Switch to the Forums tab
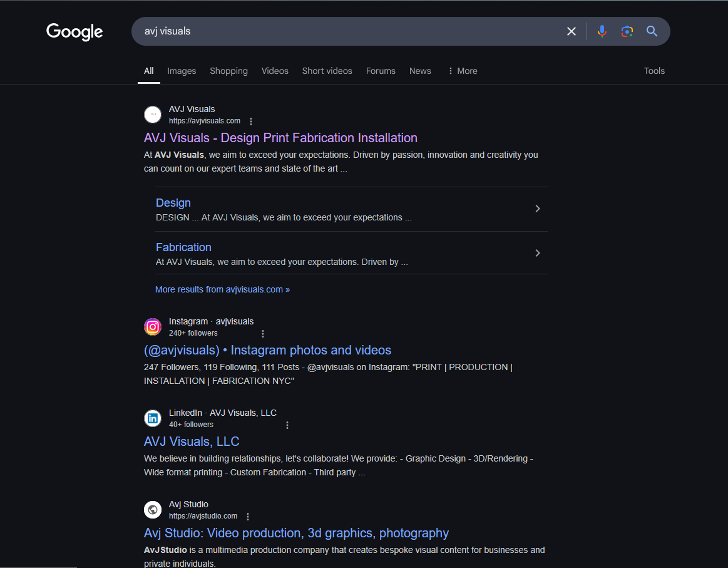This screenshot has height=568, width=728. point(381,71)
